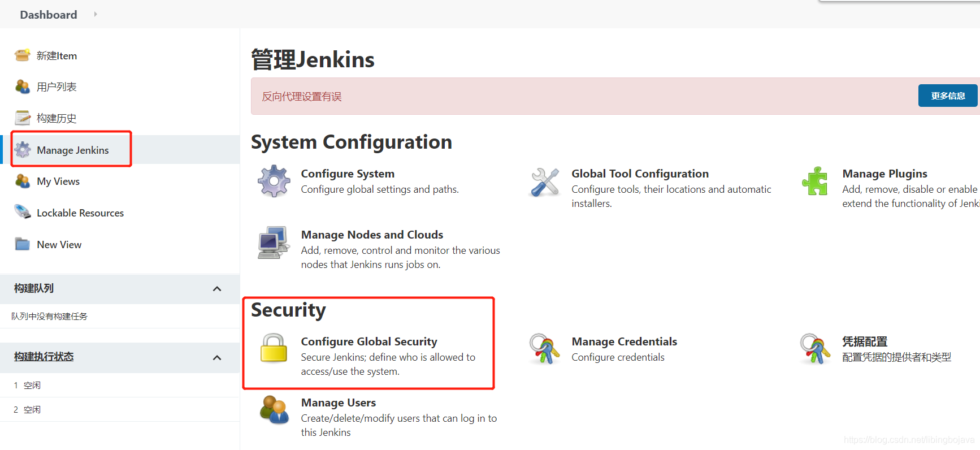Screen dimensions: 980x450
Task: Open Lockable Resources in the sidebar
Action: (x=80, y=213)
